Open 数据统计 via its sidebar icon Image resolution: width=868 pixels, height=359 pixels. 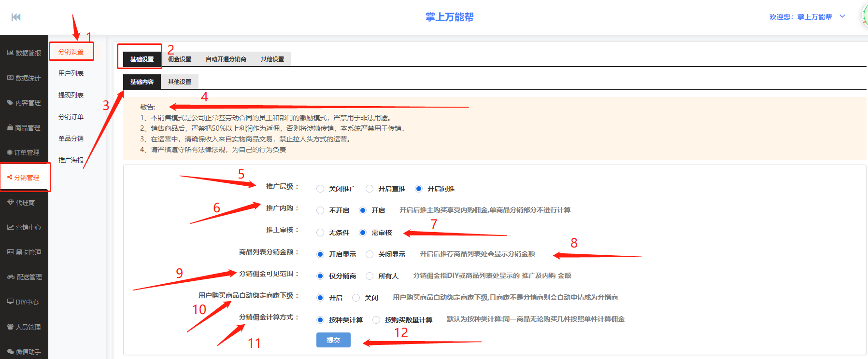pos(10,78)
